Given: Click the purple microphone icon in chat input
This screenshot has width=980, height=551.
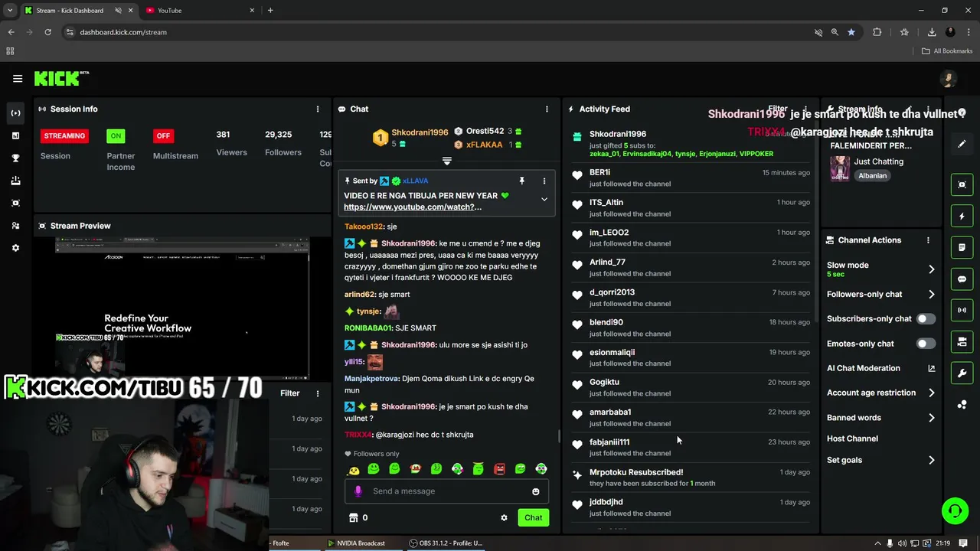Looking at the screenshot, I should tap(358, 491).
